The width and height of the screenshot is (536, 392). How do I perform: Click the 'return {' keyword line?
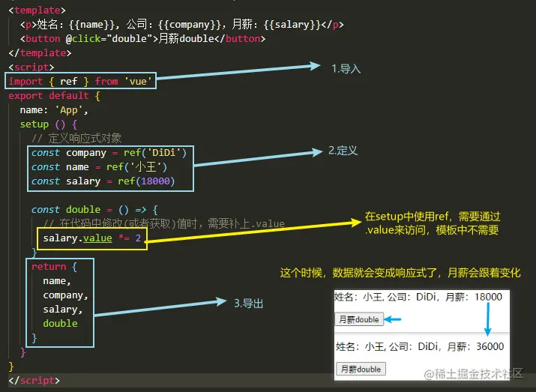(54, 267)
